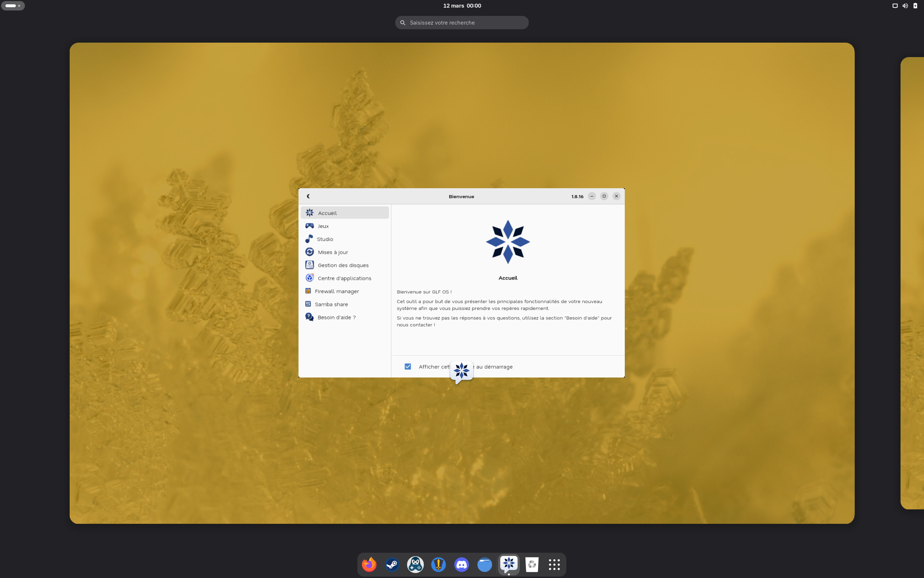Click the search field at top

(x=462, y=22)
